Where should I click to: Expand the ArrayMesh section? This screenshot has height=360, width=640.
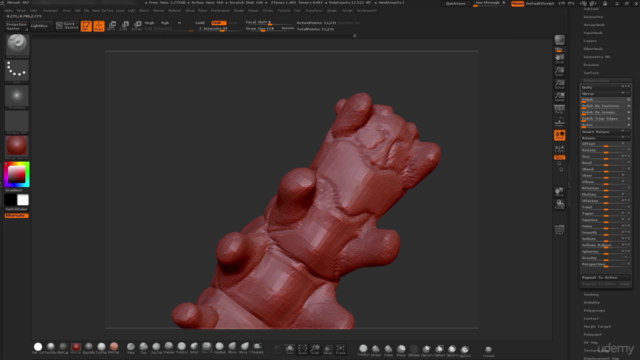point(594,25)
